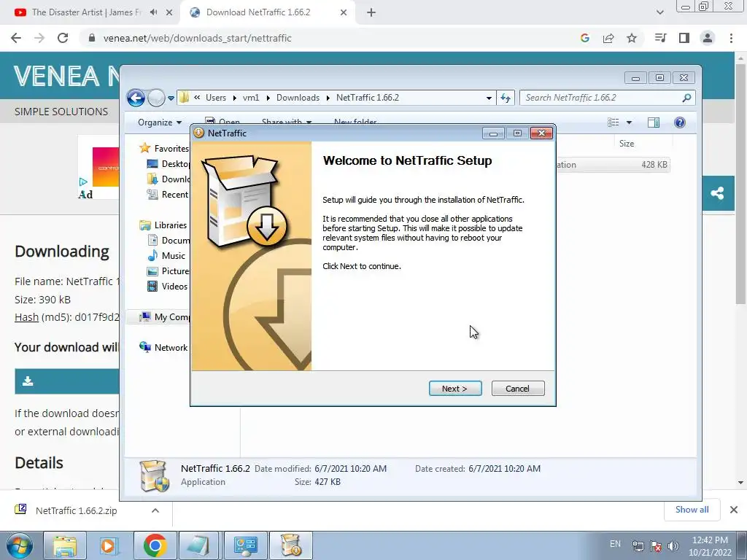Open Explorer recent locations dropdown arrow
Screen dimensions: 747x560
pos(171,98)
